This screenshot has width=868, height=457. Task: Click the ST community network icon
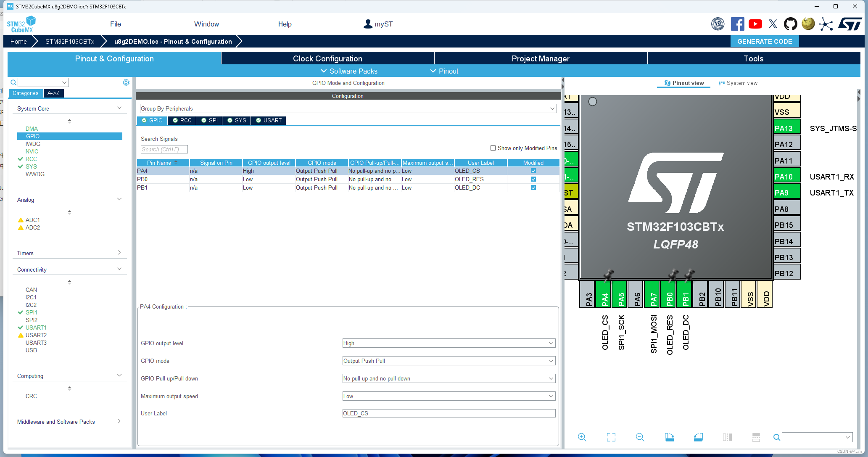826,24
